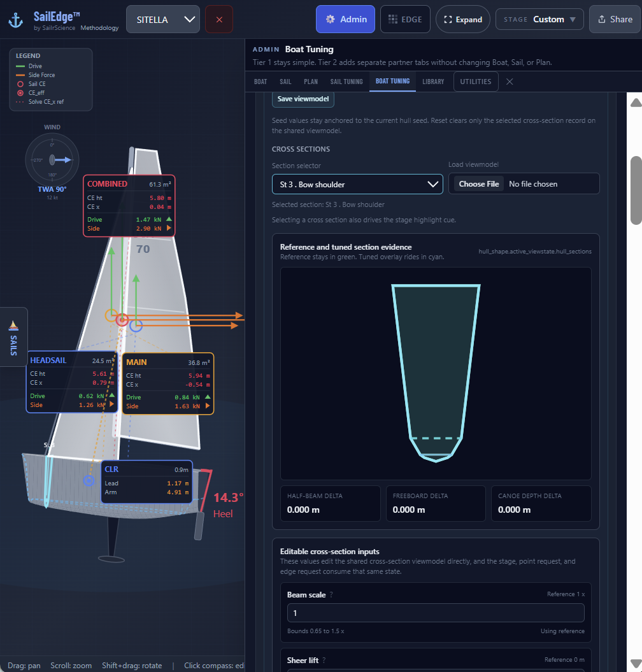Image resolution: width=642 pixels, height=672 pixels.
Task: Click the Sheer lift help question mark
Action: click(324, 661)
